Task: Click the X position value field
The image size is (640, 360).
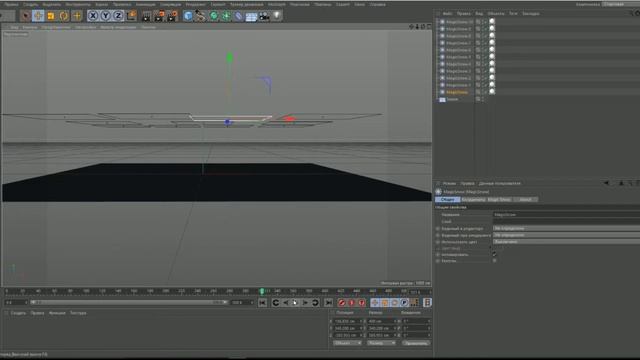Action: pos(348,322)
